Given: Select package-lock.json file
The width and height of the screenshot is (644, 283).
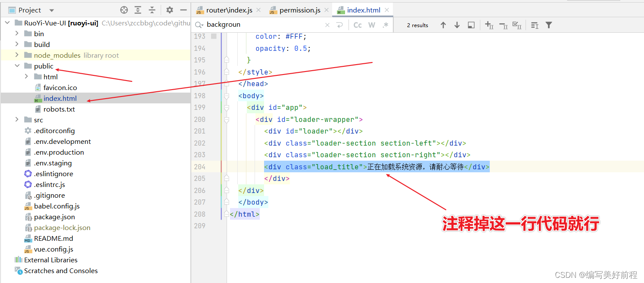Looking at the screenshot, I should click(x=62, y=227).
